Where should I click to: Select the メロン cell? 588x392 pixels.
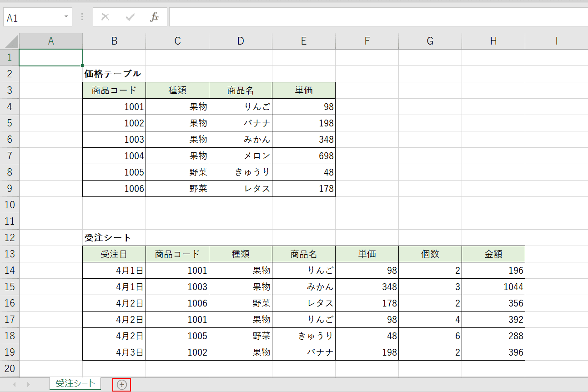click(241, 156)
